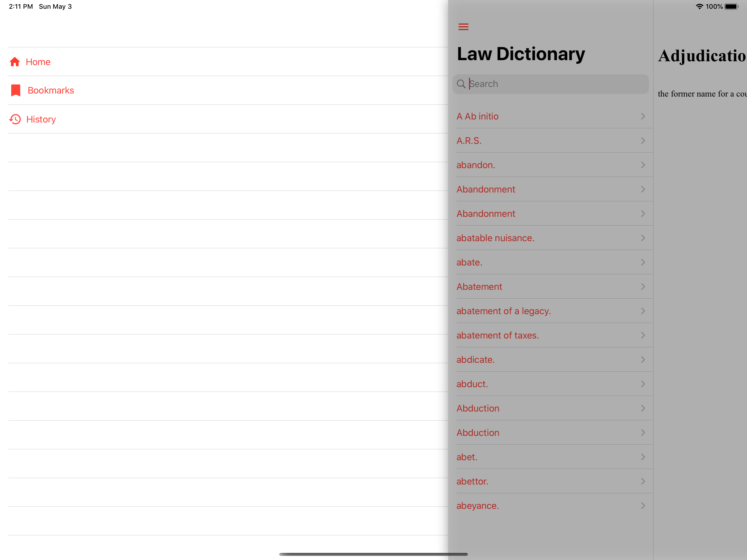The image size is (747, 560).
Task: Open the History menu item
Action: click(41, 119)
